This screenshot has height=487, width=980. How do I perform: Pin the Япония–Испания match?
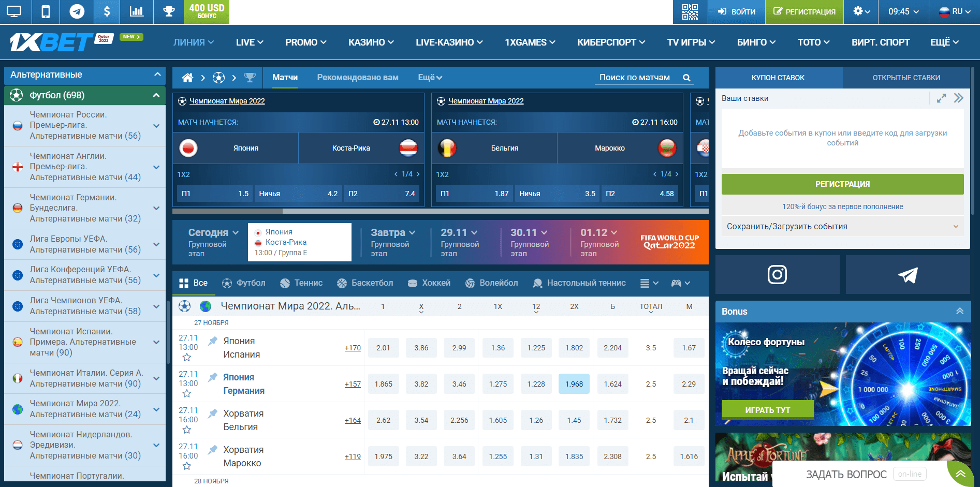[212, 341]
